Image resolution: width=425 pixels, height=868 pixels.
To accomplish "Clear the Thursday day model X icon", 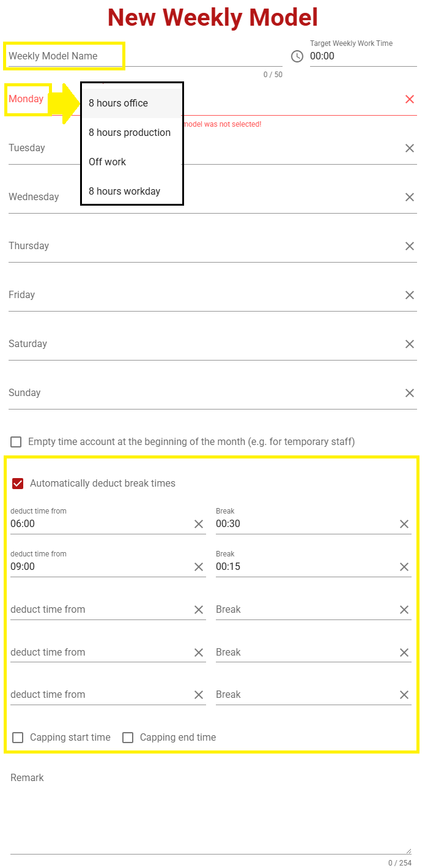I will click(x=410, y=246).
